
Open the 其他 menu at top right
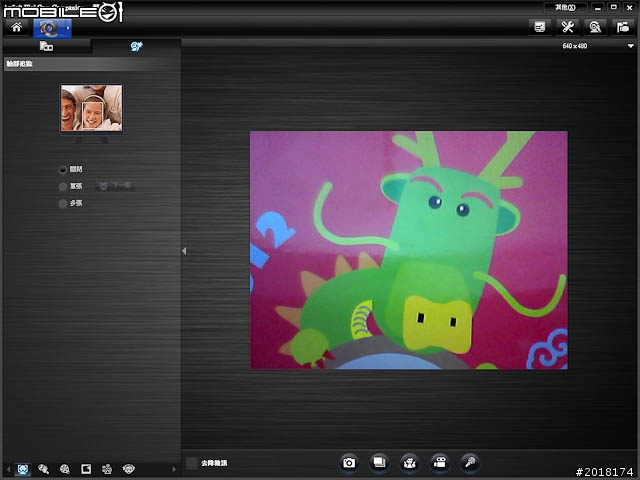coord(565,7)
